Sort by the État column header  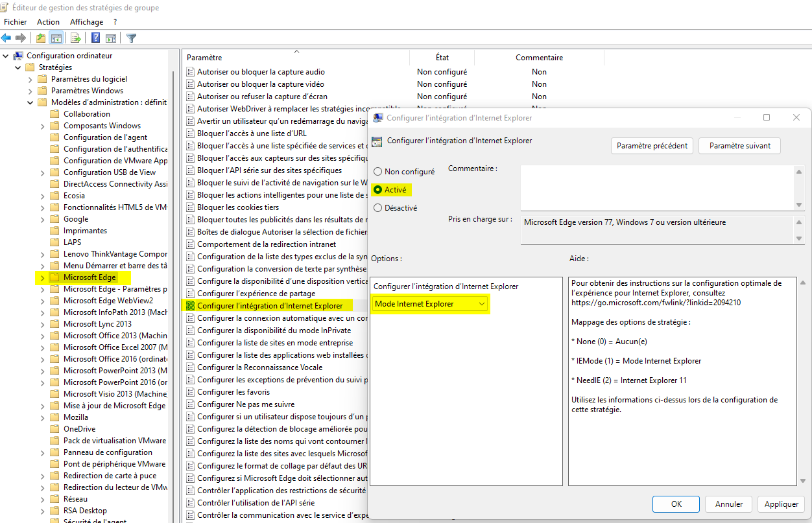coord(442,58)
